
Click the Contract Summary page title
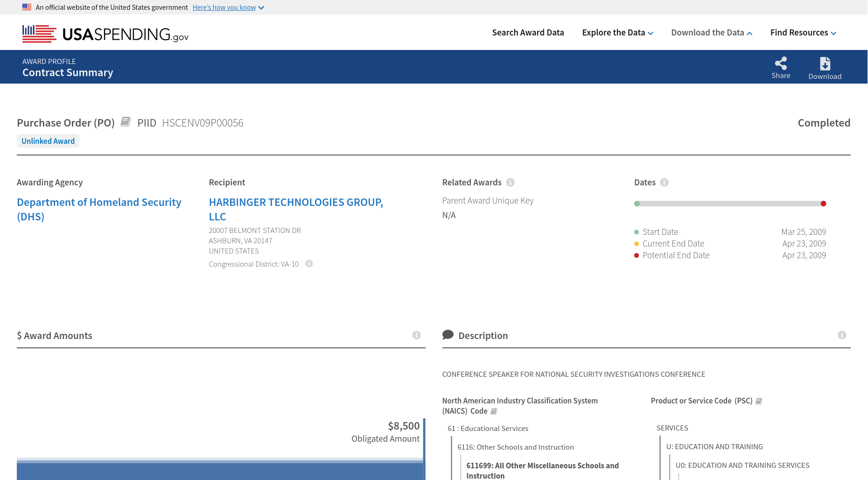(x=68, y=72)
